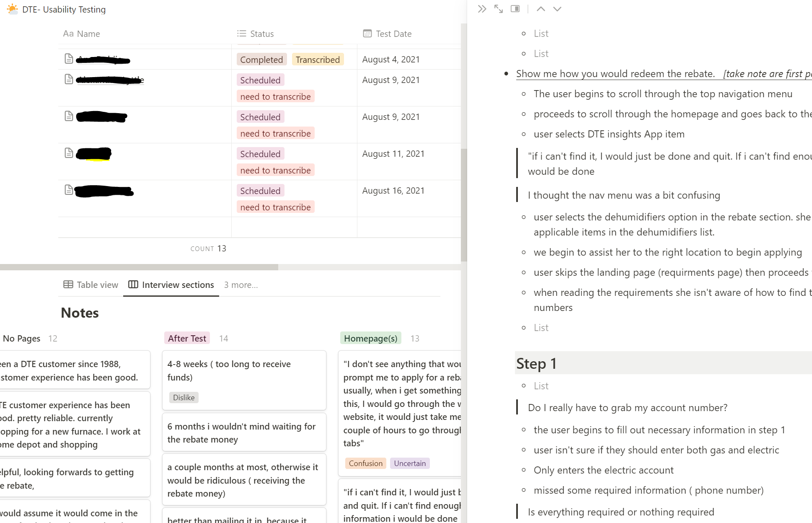Click the DTE Usability Testing sun icon
Image resolution: width=812 pixels, height=523 pixels.
(x=13, y=9)
